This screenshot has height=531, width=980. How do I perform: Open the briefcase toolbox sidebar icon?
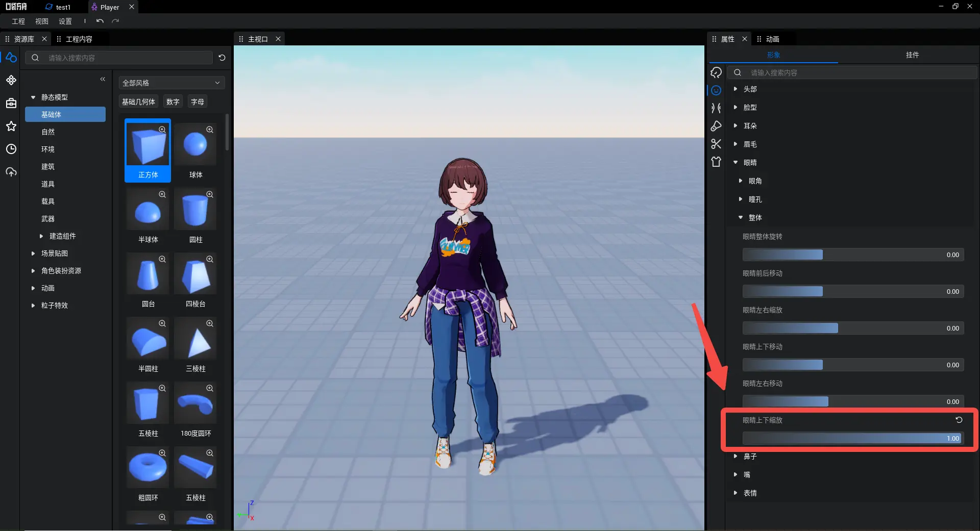tap(11, 103)
